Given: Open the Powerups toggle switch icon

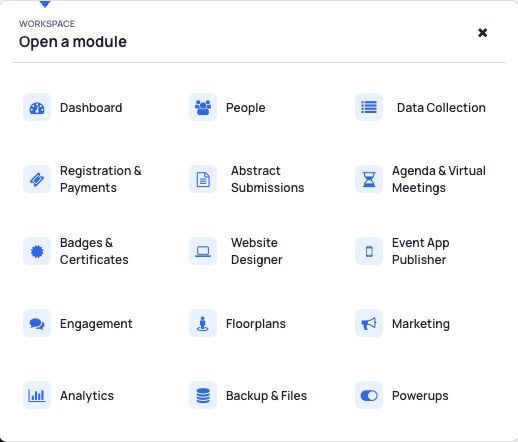Looking at the screenshot, I should [x=369, y=395].
